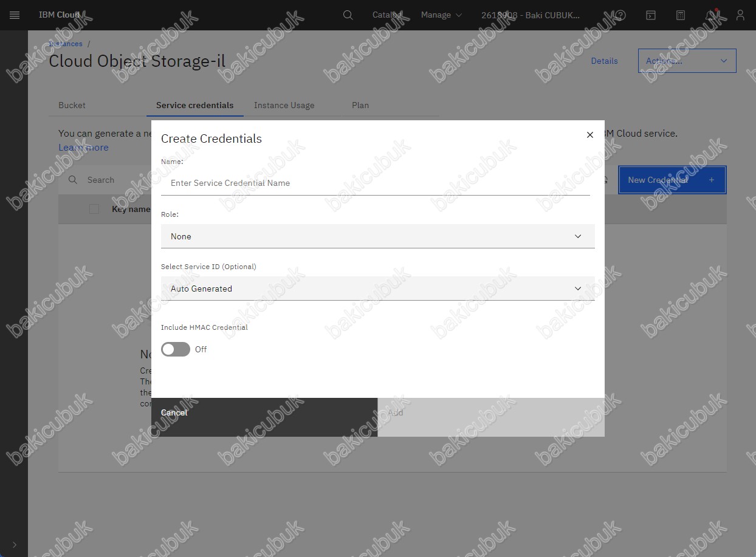This screenshot has height=557, width=756.
Task: Click Cancel in Create Credentials dialog
Action: click(264, 417)
